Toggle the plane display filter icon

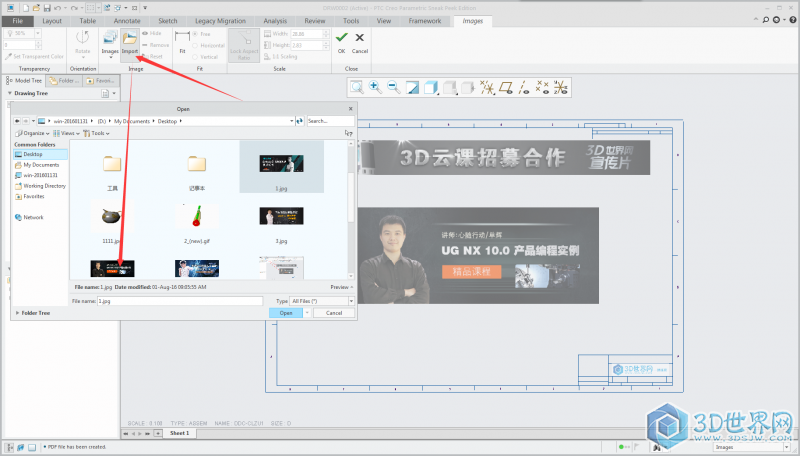[506, 88]
